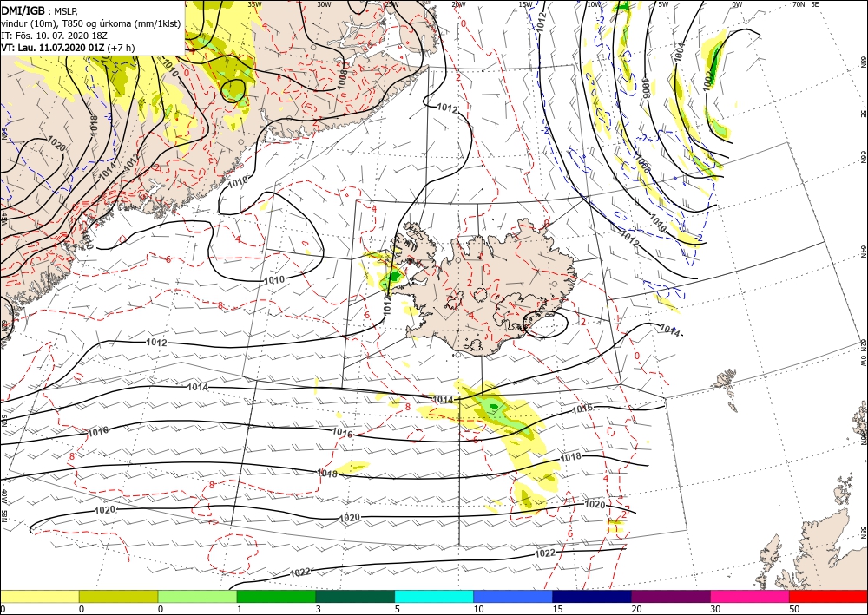The image size is (868, 615).
Task: Click the legend value "5"
Action: pyautogui.click(x=398, y=609)
